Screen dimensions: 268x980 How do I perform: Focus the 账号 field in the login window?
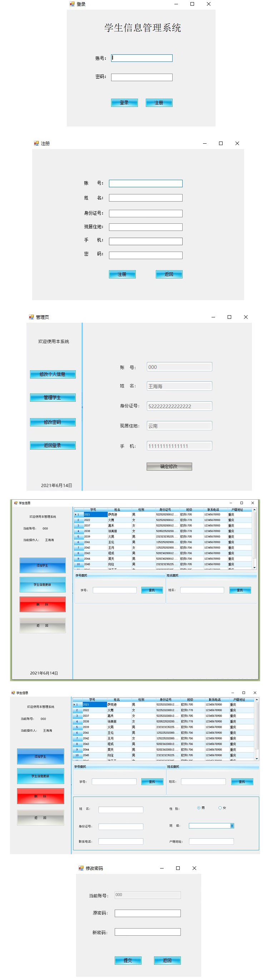click(x=142, y=58)
